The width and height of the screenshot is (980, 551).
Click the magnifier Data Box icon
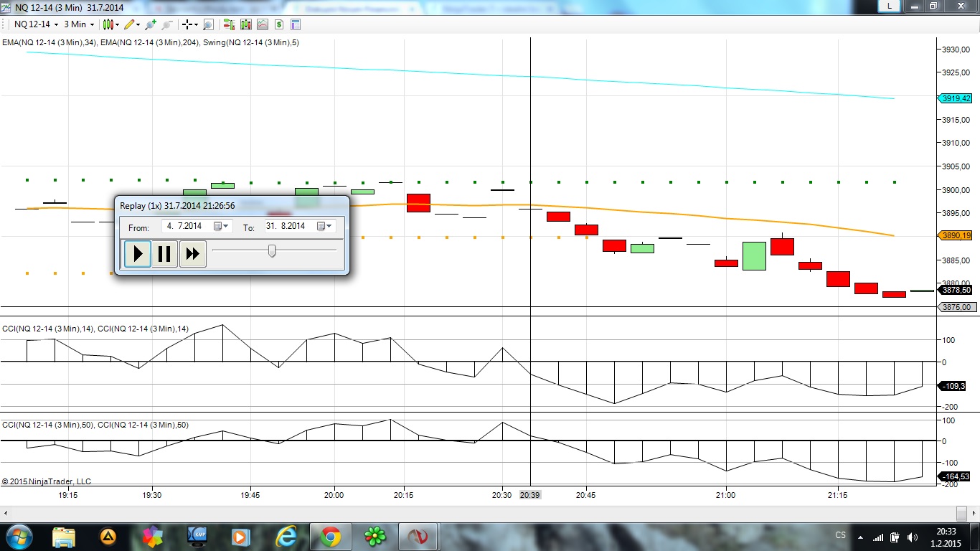(x=208, y=24)
